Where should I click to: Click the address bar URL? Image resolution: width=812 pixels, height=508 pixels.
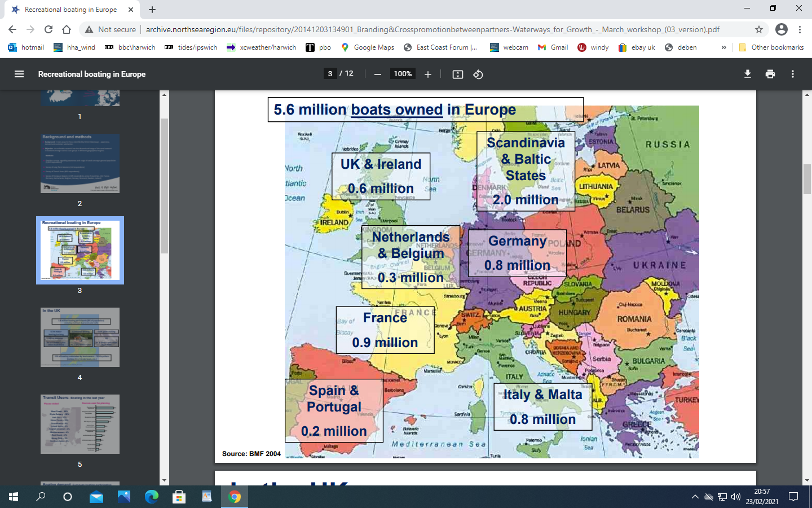click(x=433, y=29)
